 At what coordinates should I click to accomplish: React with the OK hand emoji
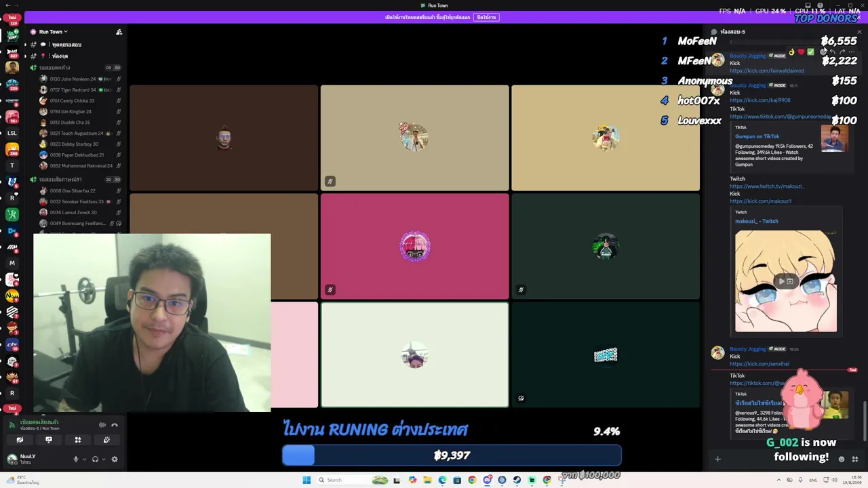coord(791,52)
